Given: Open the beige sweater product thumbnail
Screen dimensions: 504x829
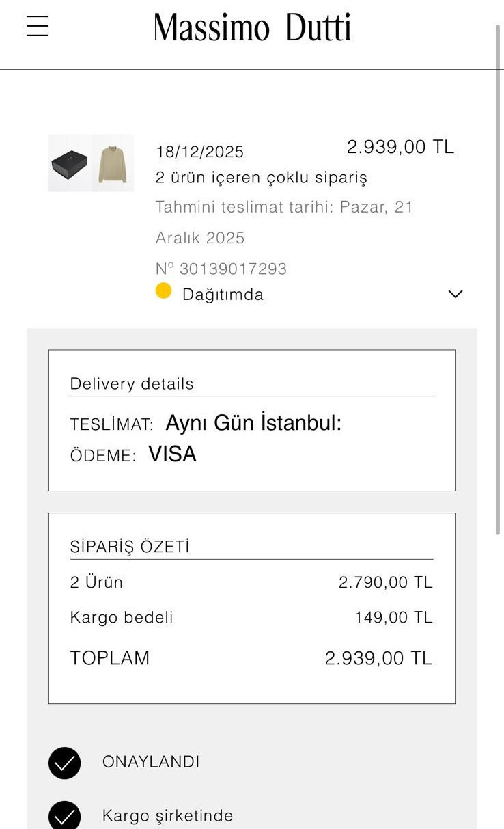Looking at the screenshot, I should click(x=113, y=163).
